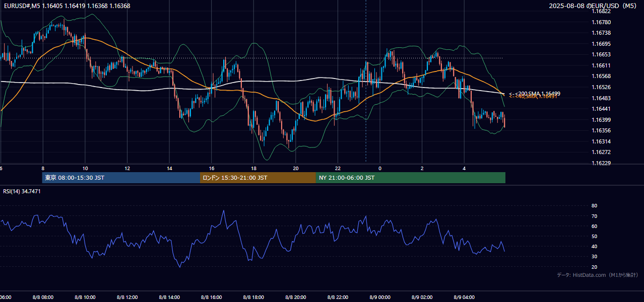Click hour label 16 under the price chart
Viewport: 644px width, 302px height.
coord(212,168)
